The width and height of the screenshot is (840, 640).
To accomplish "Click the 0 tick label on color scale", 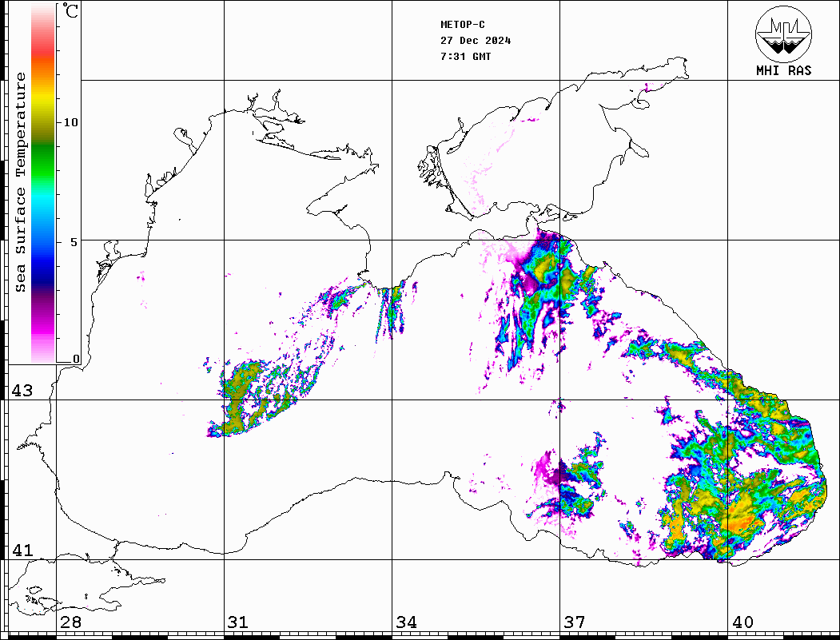I will click(x=76, y=359).
